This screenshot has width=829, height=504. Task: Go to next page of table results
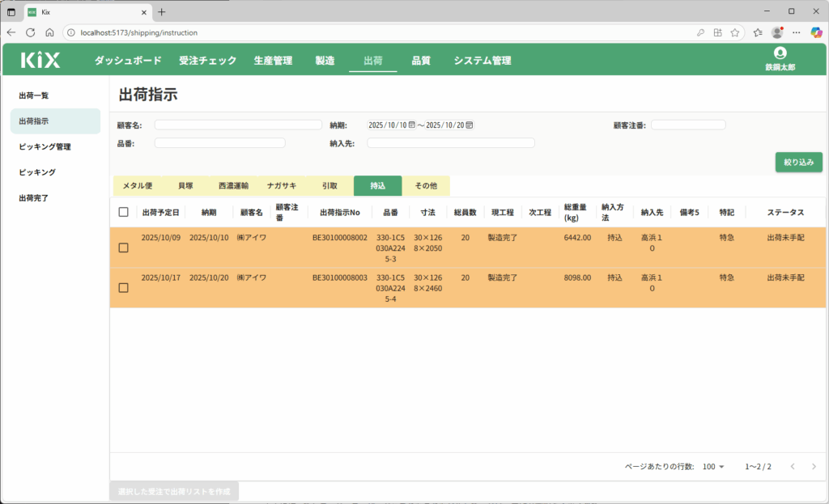[x=814, y=467]
